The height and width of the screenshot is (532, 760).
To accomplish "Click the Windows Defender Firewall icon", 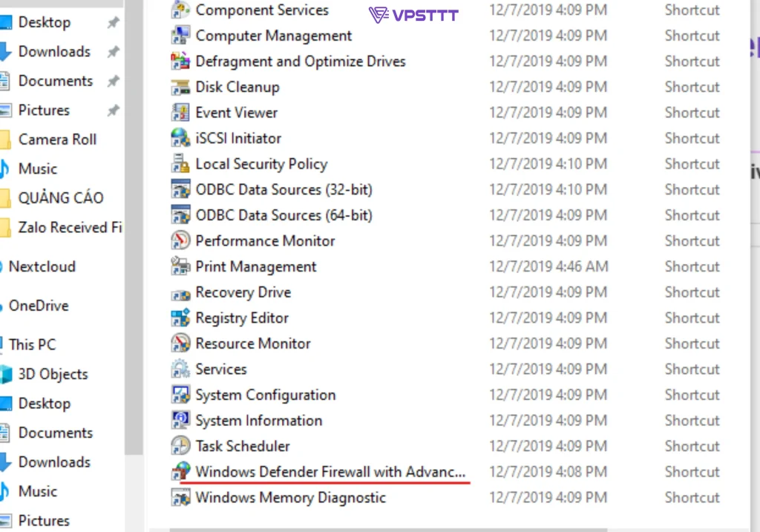I will (180, 471).
